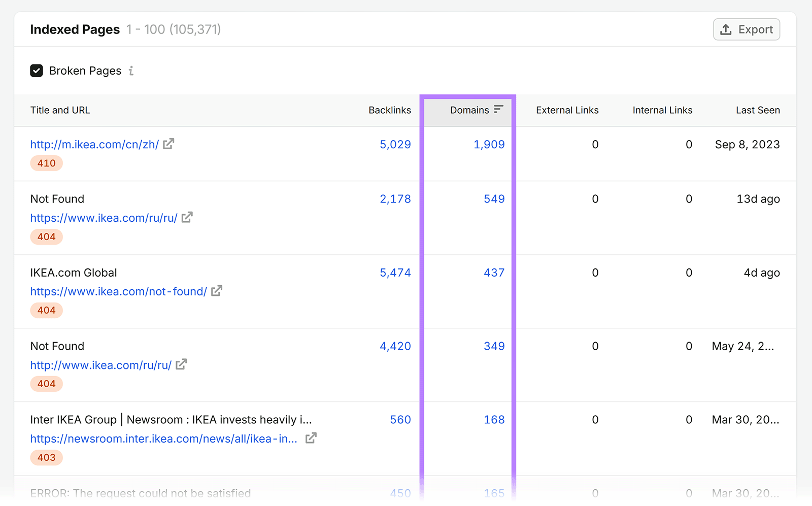Click the 403 status badge
812x506 pixels.
coord(46,458)
